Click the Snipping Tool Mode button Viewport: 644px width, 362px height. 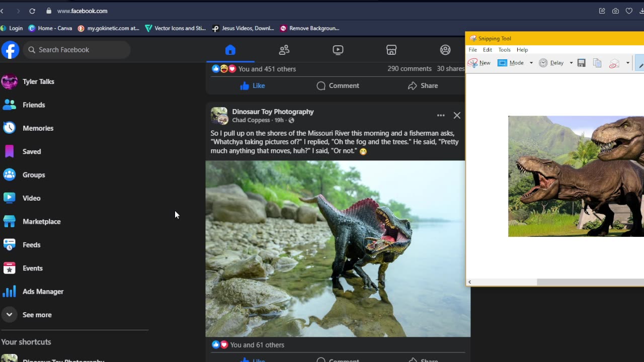511,63
